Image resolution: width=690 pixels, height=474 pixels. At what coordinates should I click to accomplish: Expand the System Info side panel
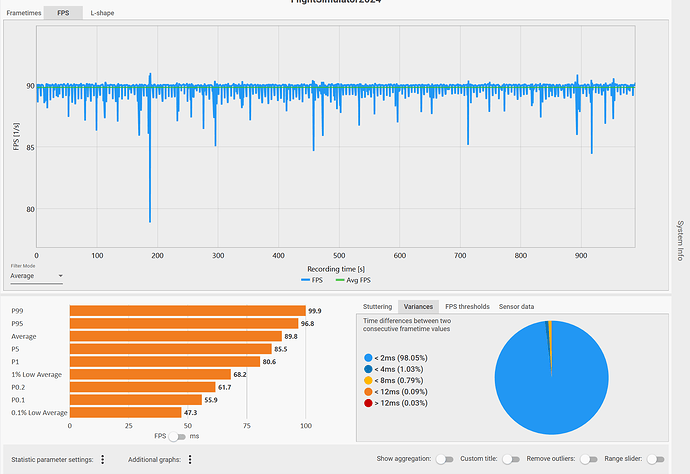tap(680, 241)
